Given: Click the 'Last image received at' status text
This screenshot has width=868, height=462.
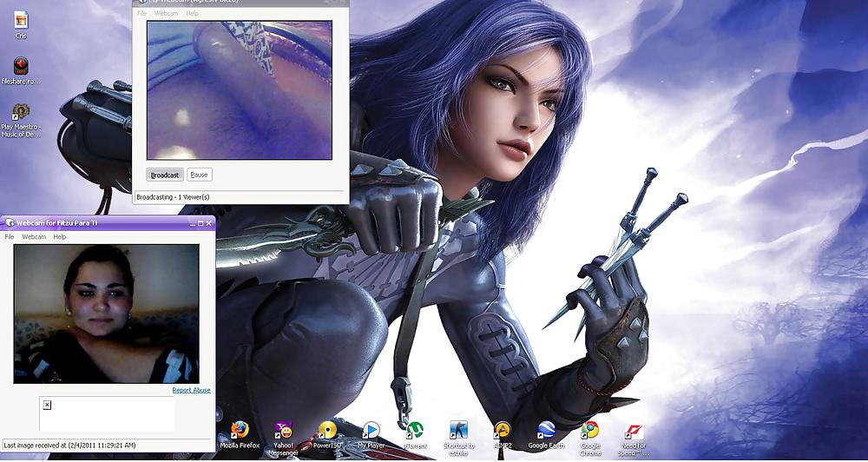Looking at the screenshot, I should [69, 445].
